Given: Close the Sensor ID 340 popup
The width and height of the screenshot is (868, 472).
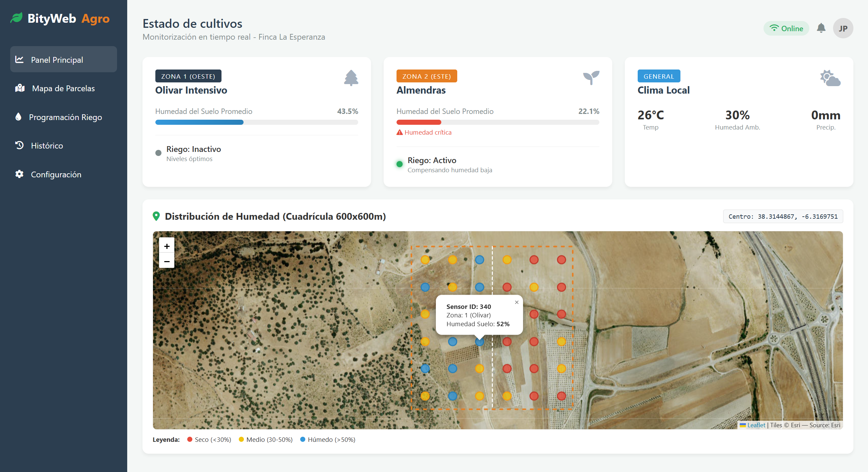Looking at the screenshot, I should tap(517, 302).
